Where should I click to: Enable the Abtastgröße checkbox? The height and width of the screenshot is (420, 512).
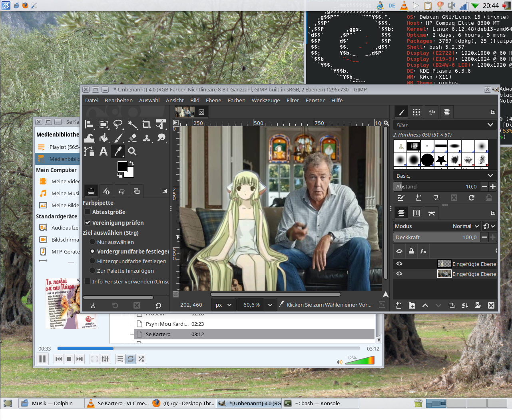88,212
